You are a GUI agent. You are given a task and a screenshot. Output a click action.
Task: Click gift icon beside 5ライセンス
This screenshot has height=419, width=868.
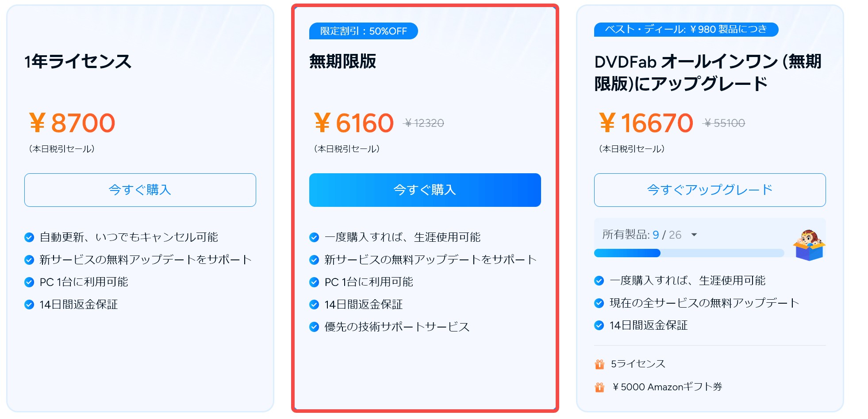point(599,364)
